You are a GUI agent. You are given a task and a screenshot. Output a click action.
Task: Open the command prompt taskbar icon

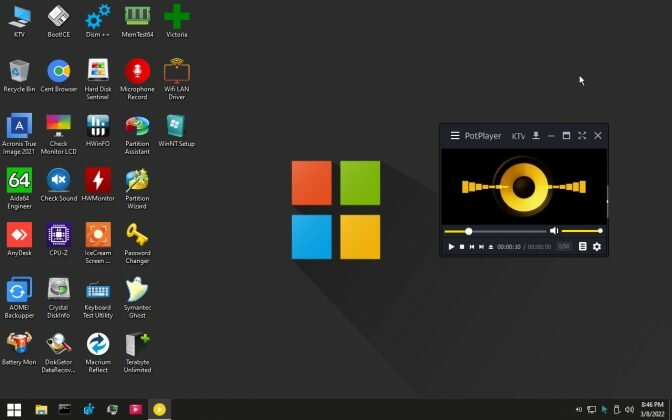[x=65, y=409]
